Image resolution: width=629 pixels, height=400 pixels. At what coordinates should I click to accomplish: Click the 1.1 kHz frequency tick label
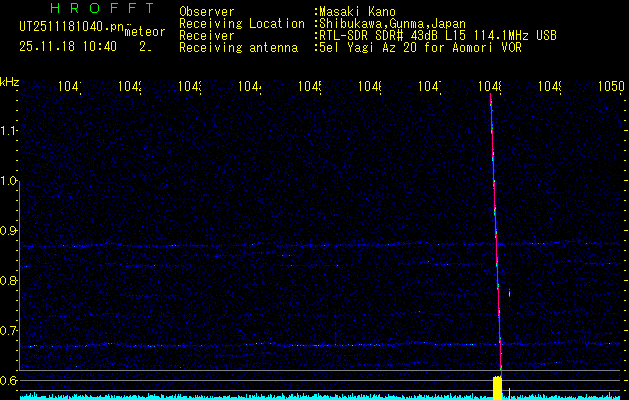click(x=9, y=131)
